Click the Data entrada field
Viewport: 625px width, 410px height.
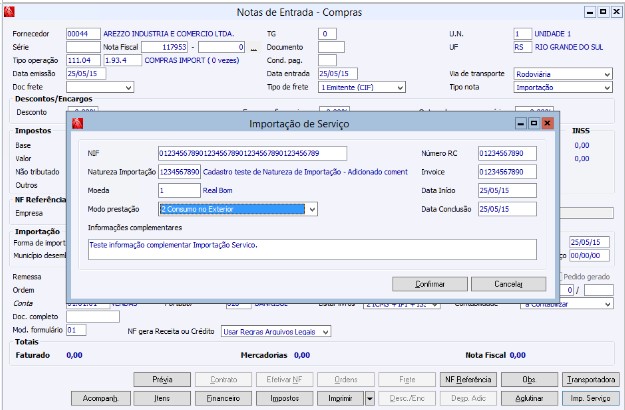pos(338,74)
